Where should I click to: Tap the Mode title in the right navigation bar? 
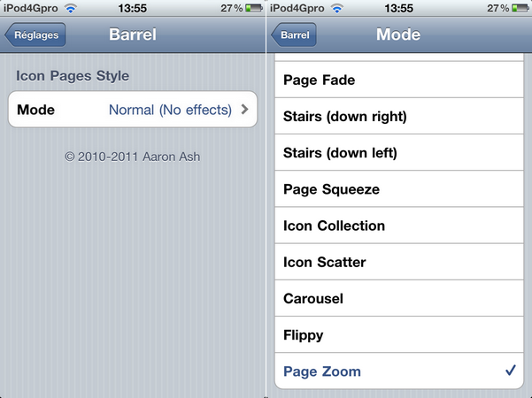pos(398,35)
